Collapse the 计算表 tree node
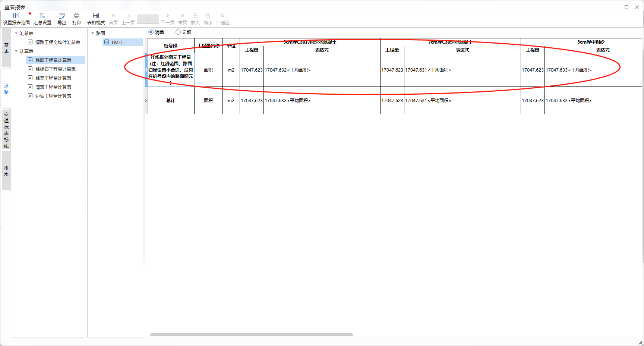The image size is (644, 346). [x=16, y=51]
